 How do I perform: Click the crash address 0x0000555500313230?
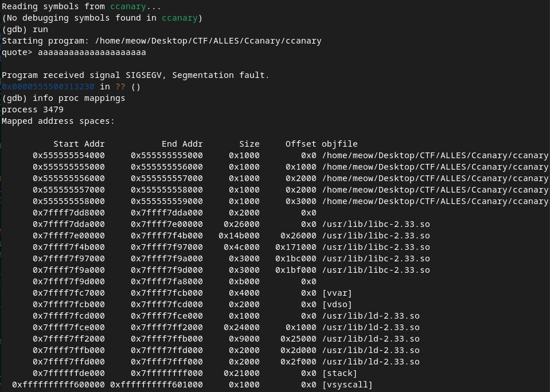pyautogui.click(x=48, y=87)
